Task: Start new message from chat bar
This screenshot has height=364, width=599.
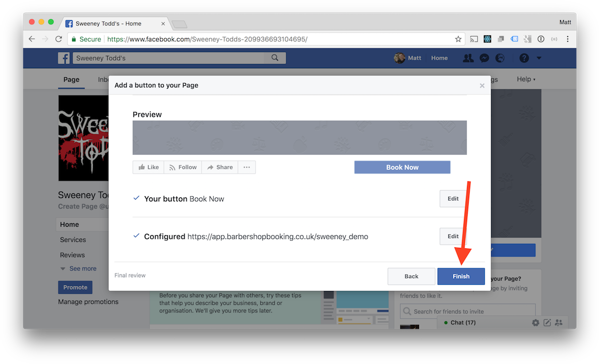Action: point(547,323)
